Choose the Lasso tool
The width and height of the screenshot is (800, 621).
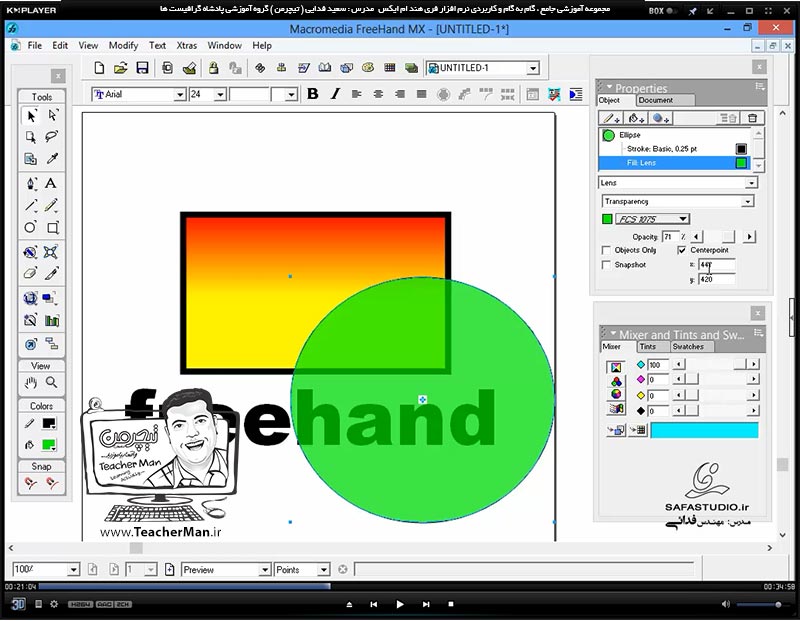52,137
